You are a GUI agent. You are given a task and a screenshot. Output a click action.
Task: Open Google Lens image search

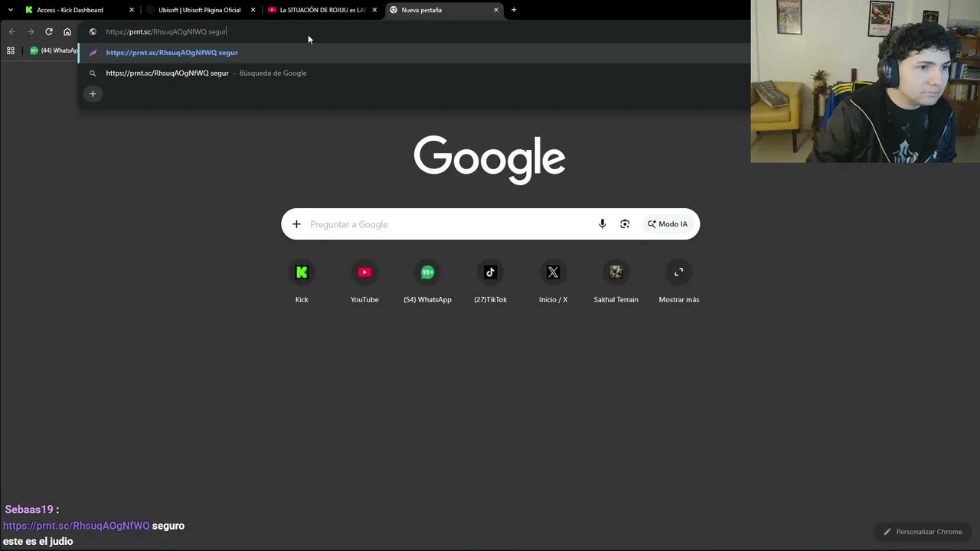coord(625,224)
